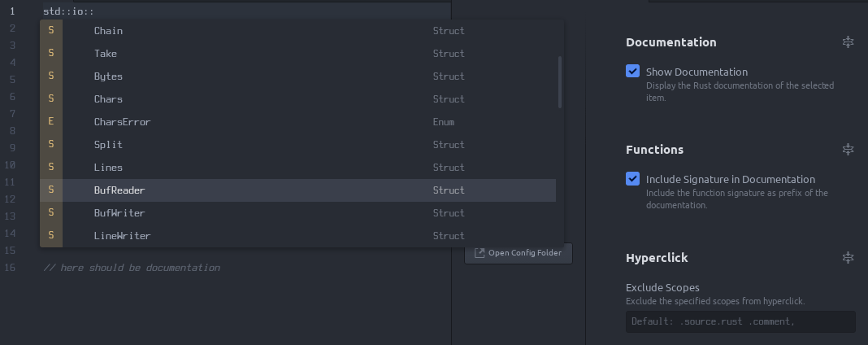The height and width of the screenshot is (345, 868).
Task: Open Config Folder button
Action: click(x=519, y=253)
